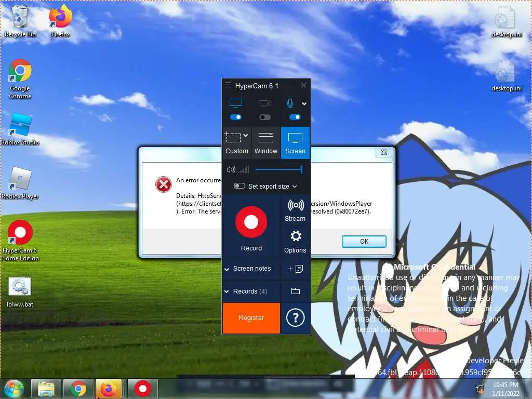Click the network icon in system tray
Viewport: 532px width, 399px height.
point(480,389)
